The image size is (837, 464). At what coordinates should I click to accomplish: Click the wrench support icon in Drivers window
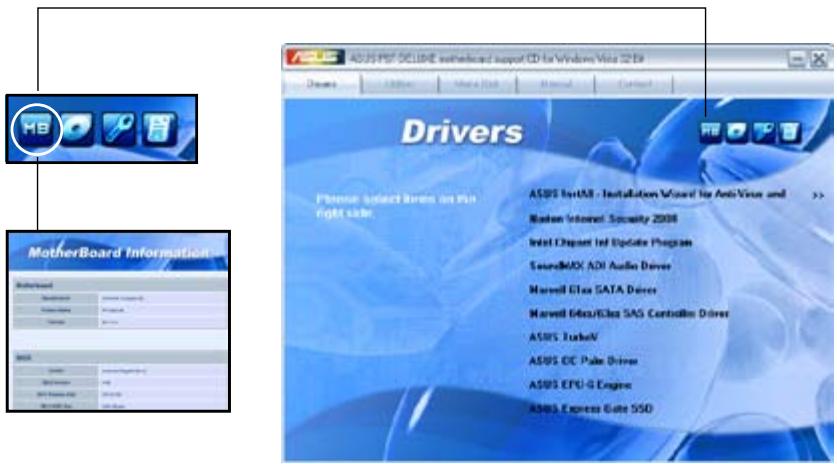(x=763, y=131)
